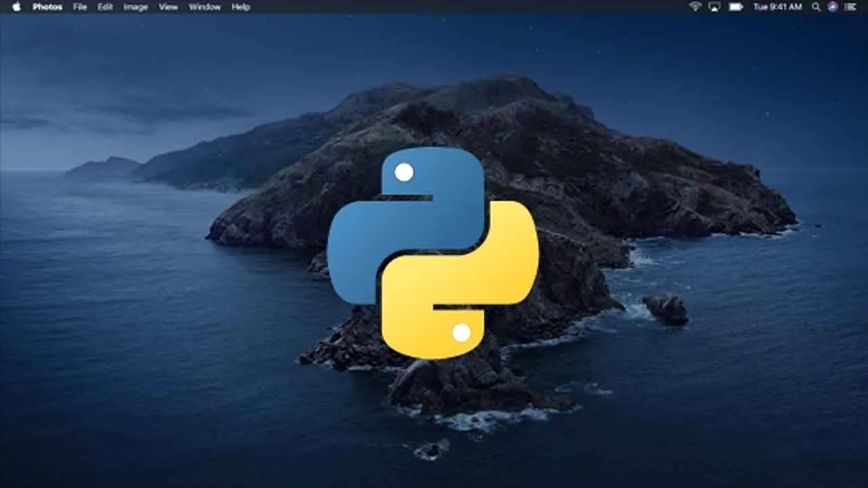The height and width of the screenshot is (488, 868).
Task: Open the Help menu
Action: (x=241, y=7)
